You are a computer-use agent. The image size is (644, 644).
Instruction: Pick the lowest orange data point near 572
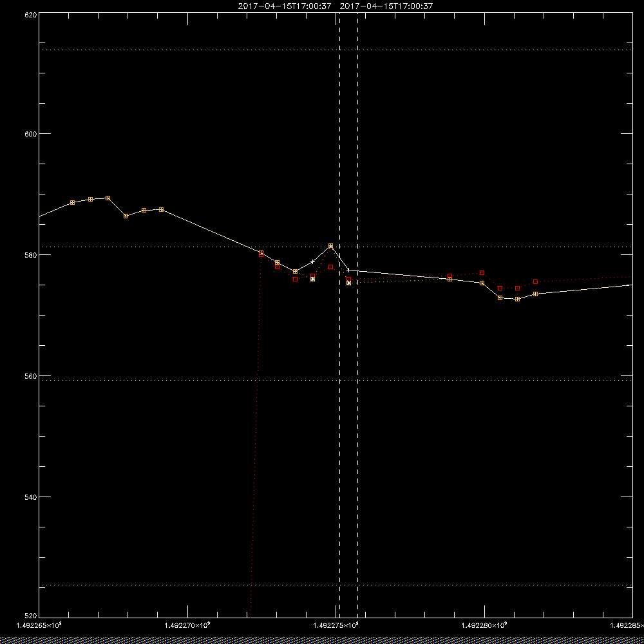coord(518,299)
